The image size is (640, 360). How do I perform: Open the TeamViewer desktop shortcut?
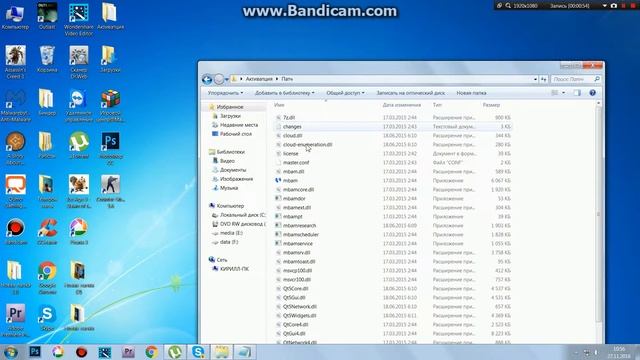click(79, 105)
